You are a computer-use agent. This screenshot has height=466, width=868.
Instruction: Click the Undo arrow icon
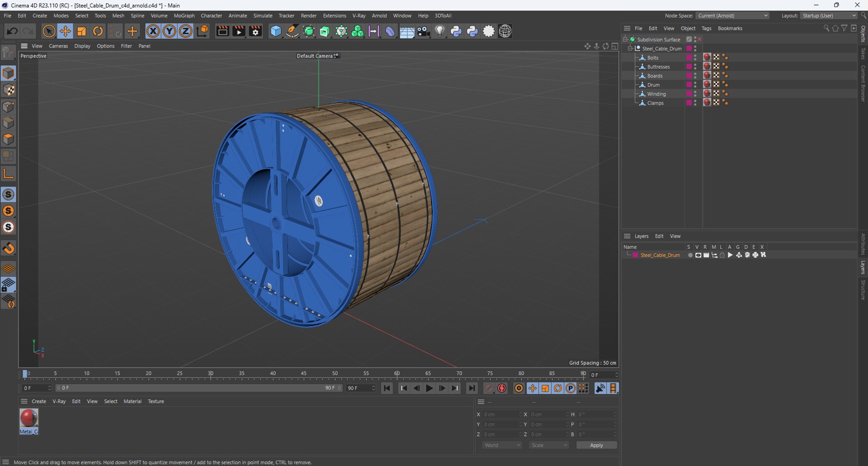(12, 31)
